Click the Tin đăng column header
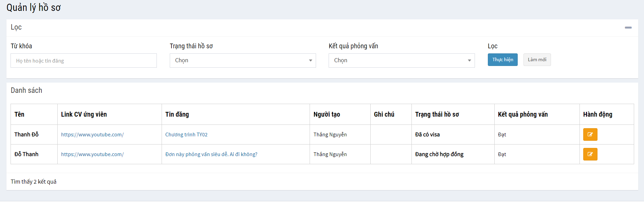This screenshot has height=203, width=644. point(177,115)
